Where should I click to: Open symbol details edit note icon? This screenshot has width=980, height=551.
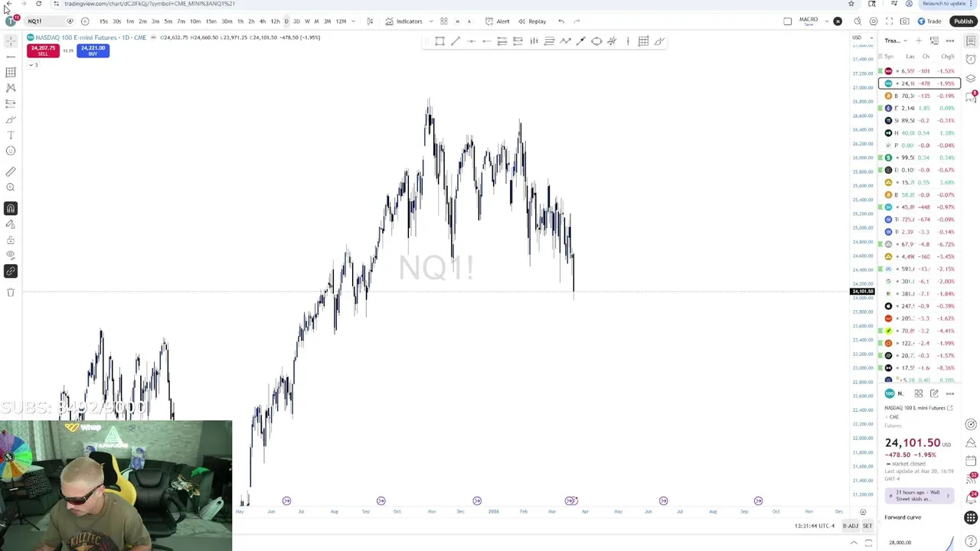pyautogui.click(x=934, y=393)
